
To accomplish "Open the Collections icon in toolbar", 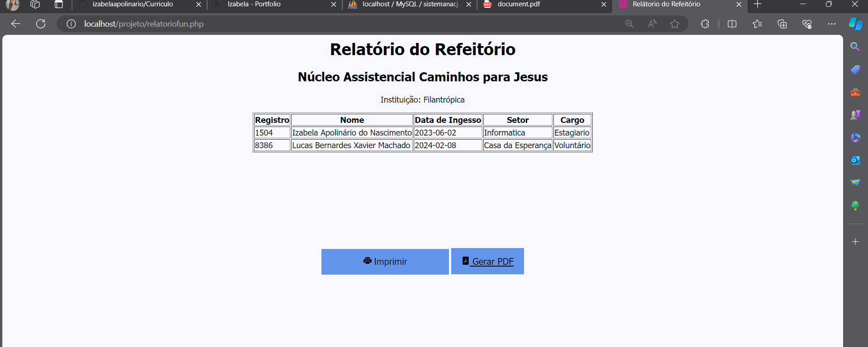I will click(782, 24).
